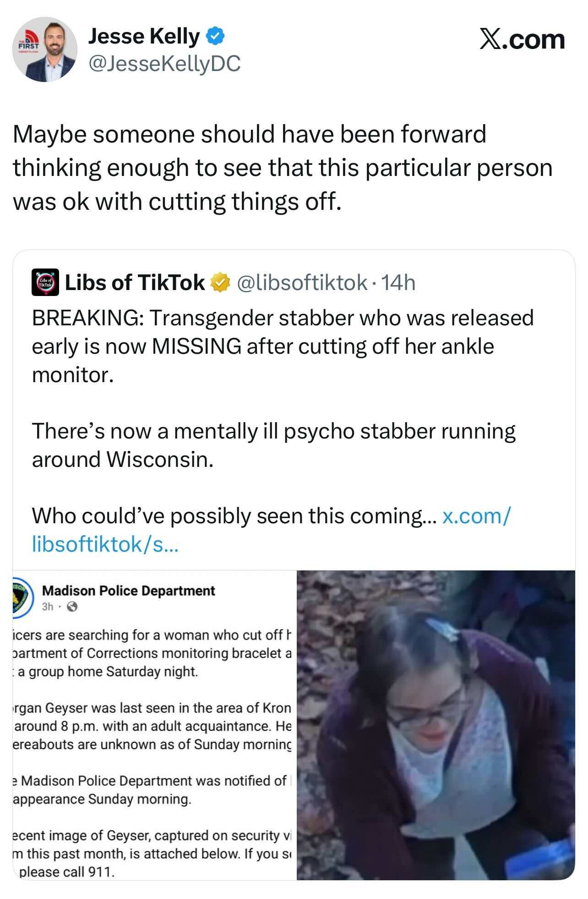Image resolution: width=588 pixels, height=899 pixels.
Task: Click Jesse Kelly's blue verified badge
Action: tap(215, 37)
